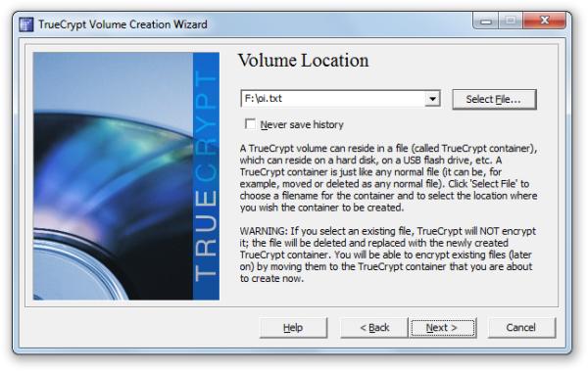Image resolution: width=588 pixels, height=372 pixels.
Task: Cancel the volume creation wizard
Action: (521, 328)
